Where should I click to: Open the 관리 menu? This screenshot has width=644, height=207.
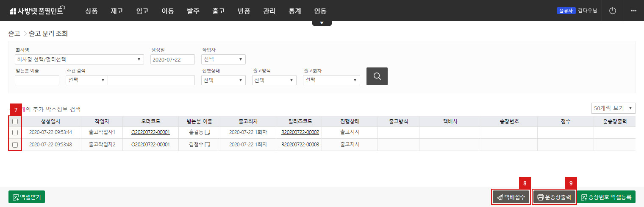point(269,11)
